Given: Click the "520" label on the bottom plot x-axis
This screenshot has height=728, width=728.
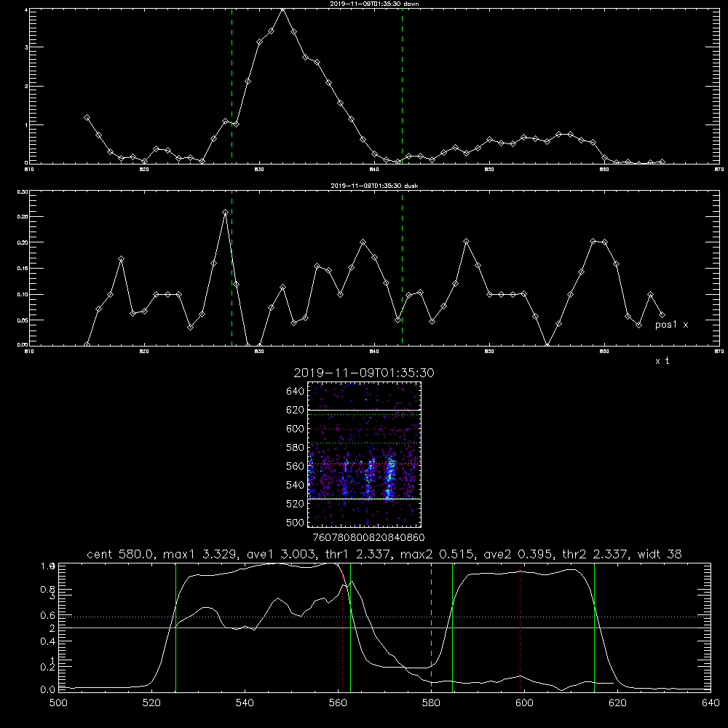Looking at the screenshot, I should pos(151,703).
